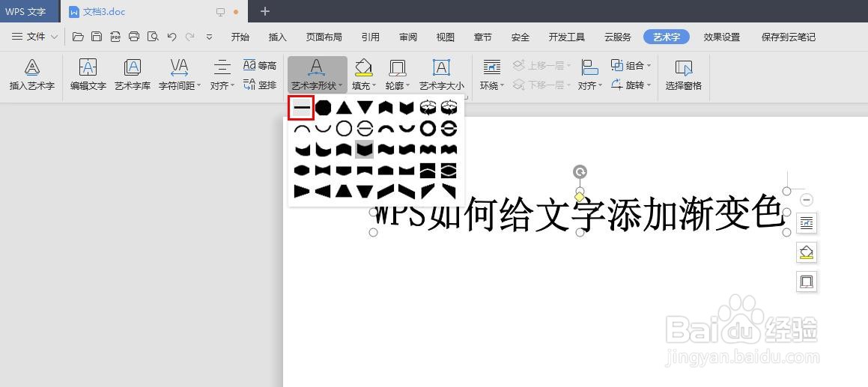Switch to the 页面布局 tab

coord(324,37)
